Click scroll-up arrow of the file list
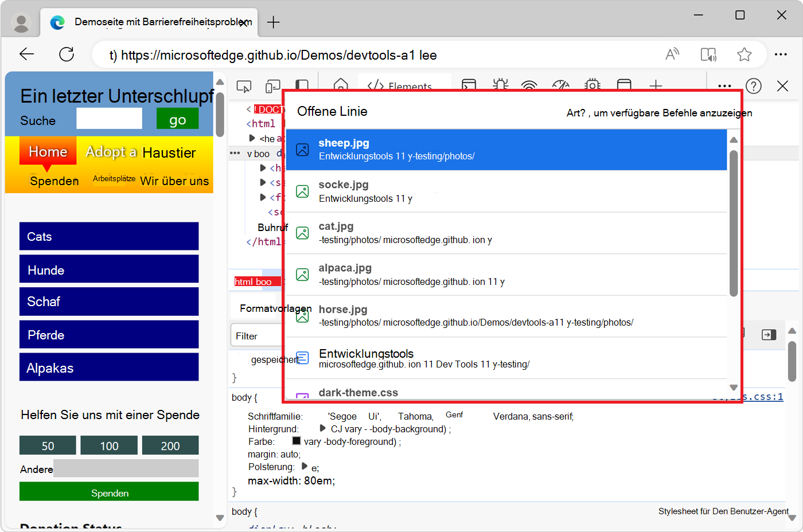Image resolution: width=803 pixels, height=532 pixels. 734,139
